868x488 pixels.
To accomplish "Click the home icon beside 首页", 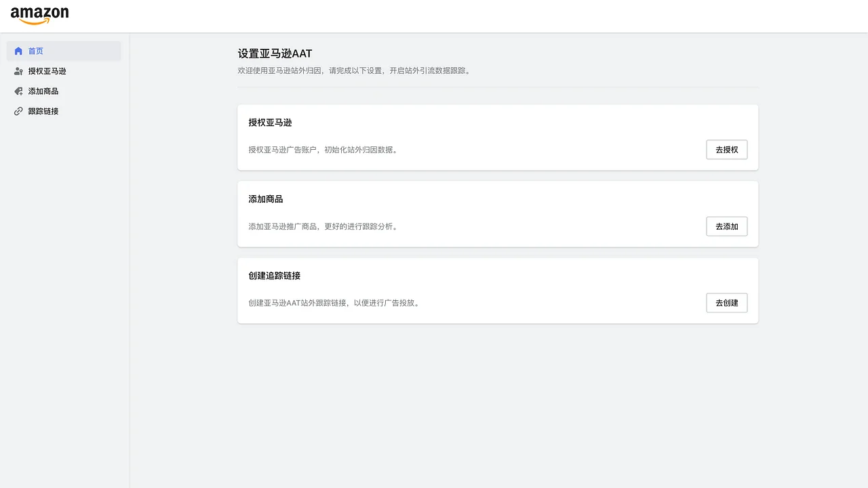I will [18, 51].
